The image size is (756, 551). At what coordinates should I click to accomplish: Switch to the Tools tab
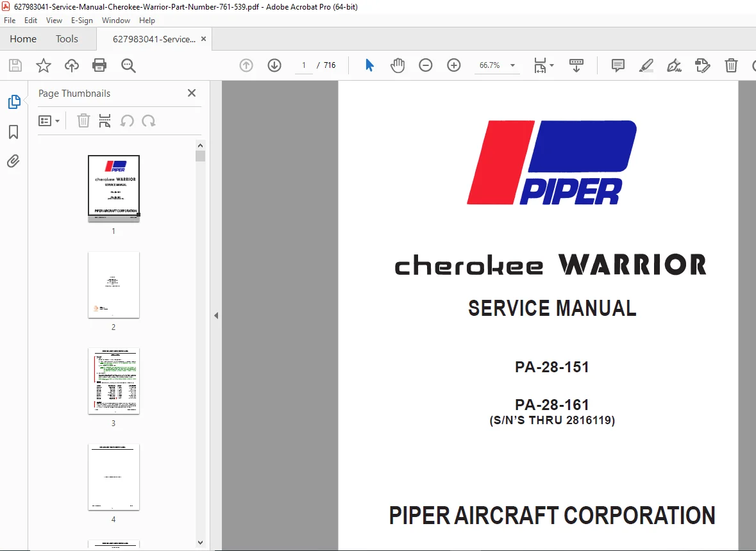coord(67,39)
